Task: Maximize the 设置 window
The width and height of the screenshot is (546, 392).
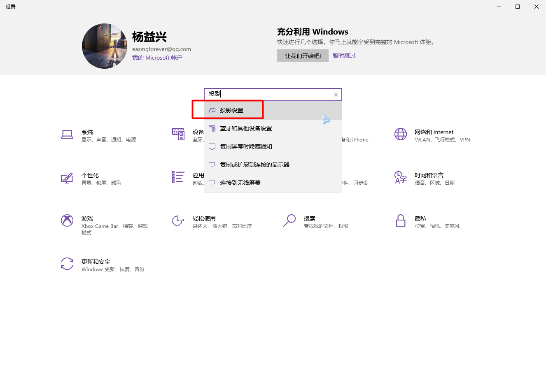Action: tap(518, 7)
